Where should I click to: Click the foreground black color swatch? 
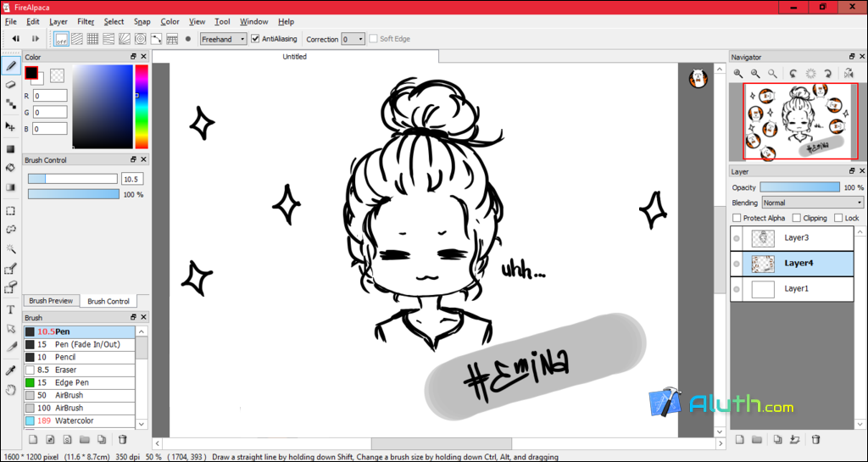(x=31, y=73)
